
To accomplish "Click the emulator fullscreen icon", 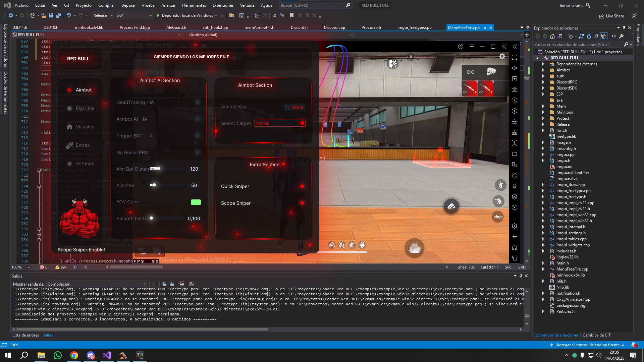I will tap(515, 58).
